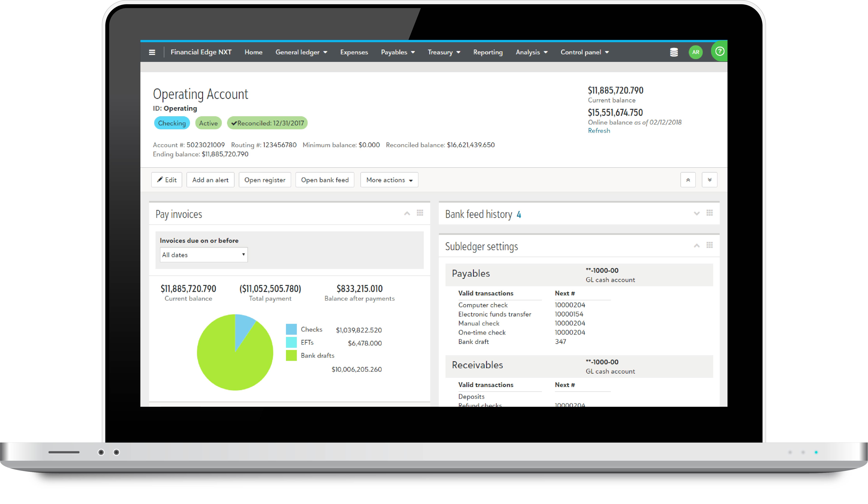Open the green help question icon

point(719,51)
